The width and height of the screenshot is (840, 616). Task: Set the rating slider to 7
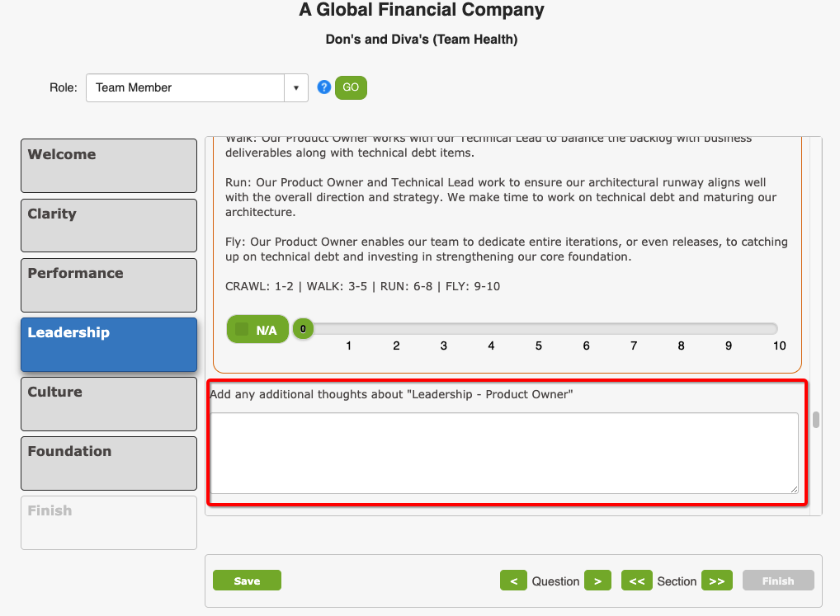tap(634, 328)
